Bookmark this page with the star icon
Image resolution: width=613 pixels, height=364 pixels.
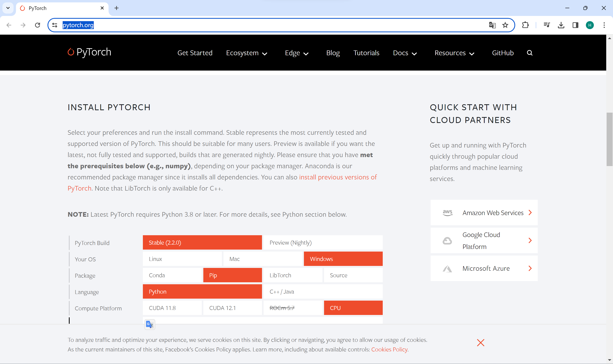505,25
